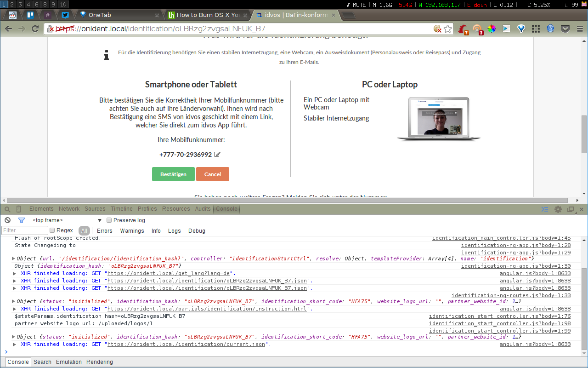Viewport: 588px width, 368px height.
Task: Click the info icon beside identification text
Action: coord(107,56)
